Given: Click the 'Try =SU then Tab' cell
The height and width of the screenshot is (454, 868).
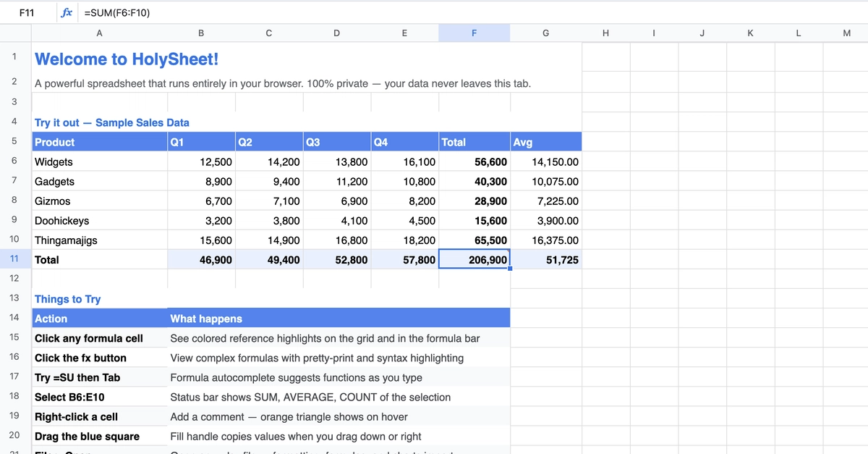Looking at the screenshot, I should click(x=100, y=377).
